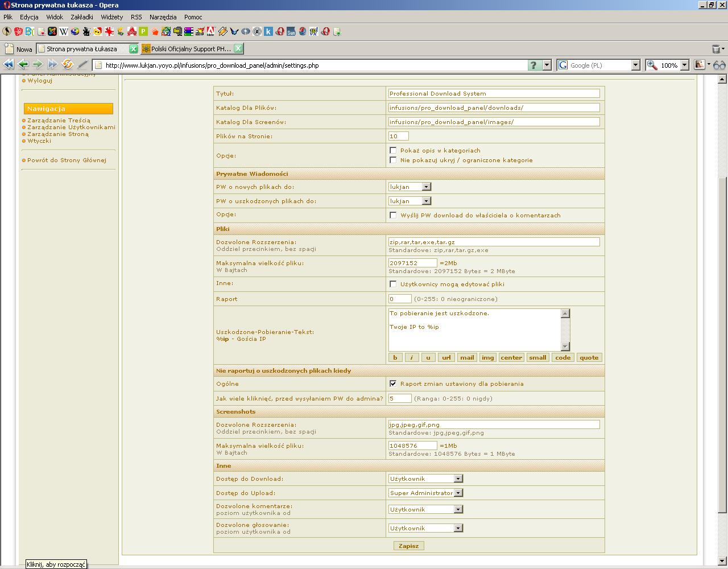Screen dimensions: 728x569
Task: Click the Wtyczki link
Action: 39,141
